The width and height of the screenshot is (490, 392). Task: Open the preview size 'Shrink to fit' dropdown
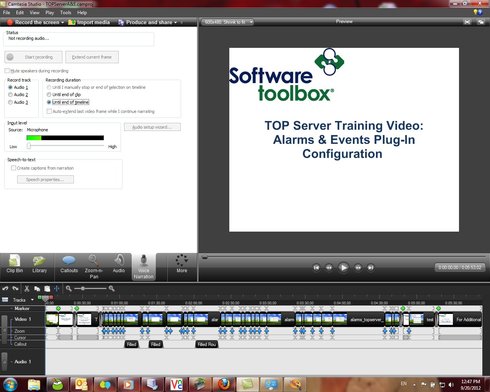coord(227,22)
